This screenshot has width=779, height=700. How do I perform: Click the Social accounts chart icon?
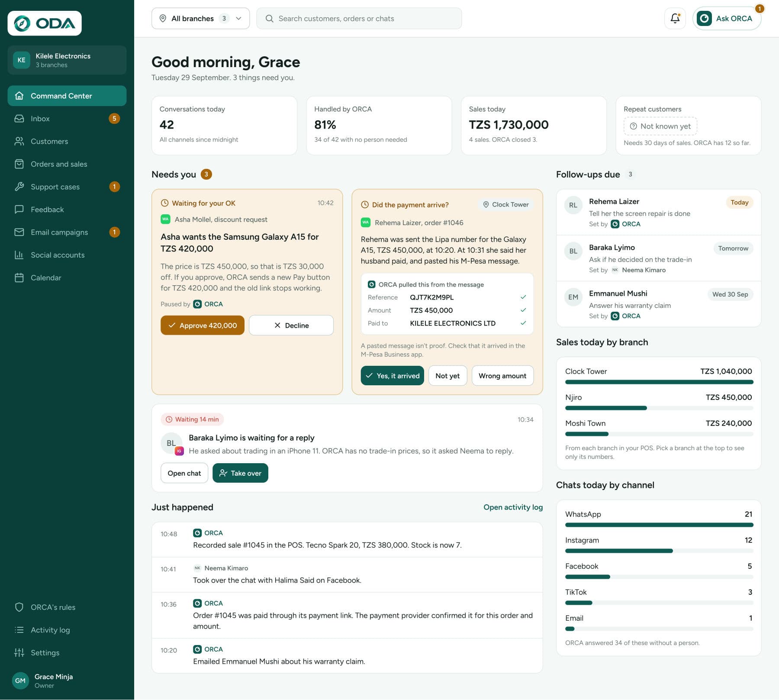pos(19,255)
